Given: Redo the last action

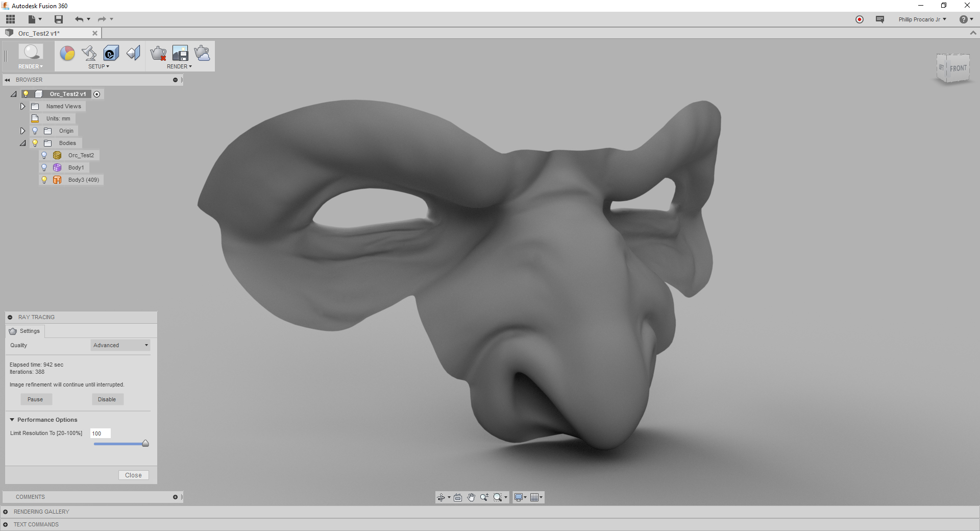Looking at the screenshot, I should tap(102, 19).
